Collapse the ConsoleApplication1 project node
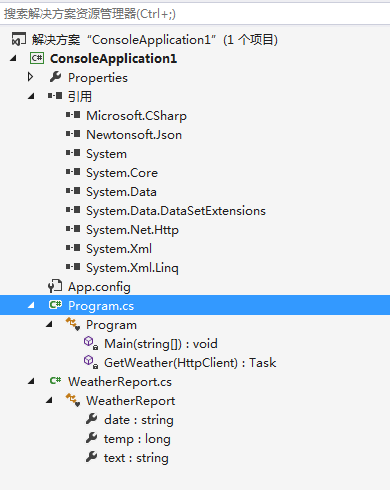390x490 pixels. 13,59
